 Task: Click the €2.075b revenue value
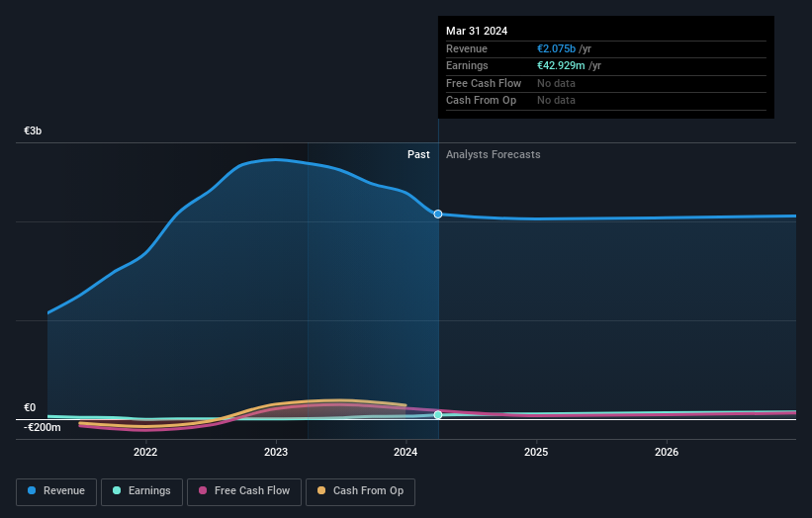tap(556, 48)
